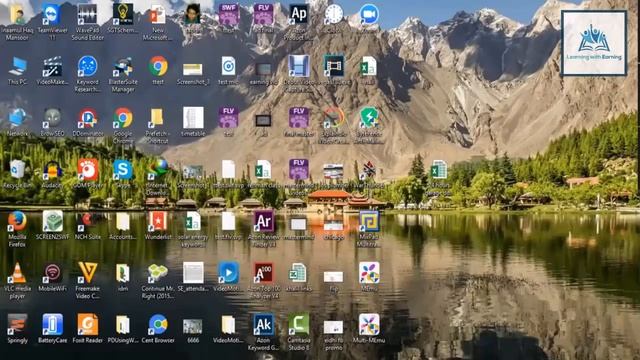
Task: Launch Wunderlist
Action: [158, 221]
